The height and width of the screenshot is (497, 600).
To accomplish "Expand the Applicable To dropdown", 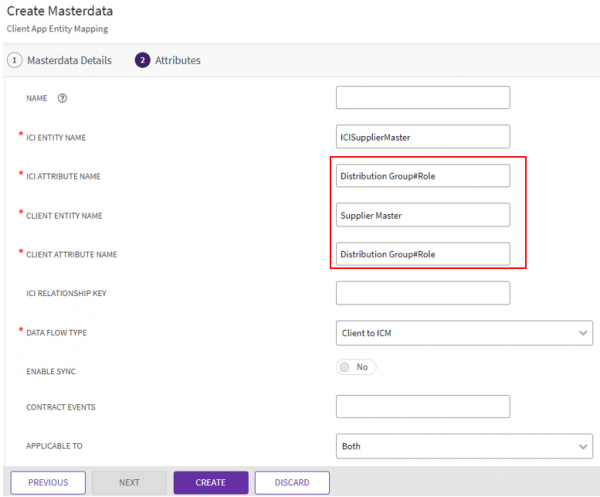I will pos(464,446).
